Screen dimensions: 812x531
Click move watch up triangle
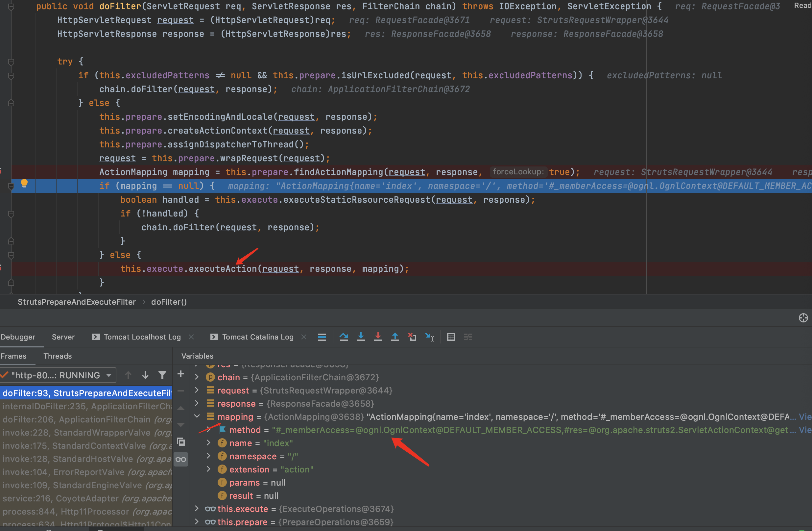pos(181,408)
